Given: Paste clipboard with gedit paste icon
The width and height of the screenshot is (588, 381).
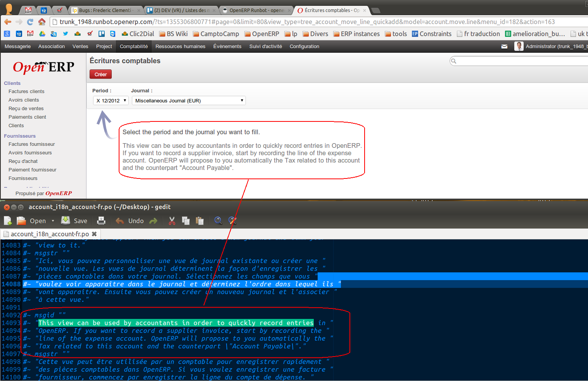Looking at the screenshot, I should click(200, 221).
